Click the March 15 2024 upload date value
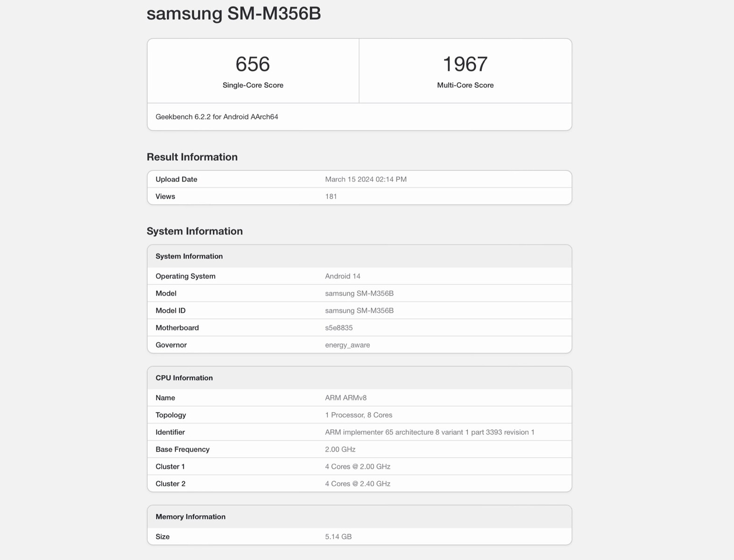 pyautogui.click(x=366, y=179)
